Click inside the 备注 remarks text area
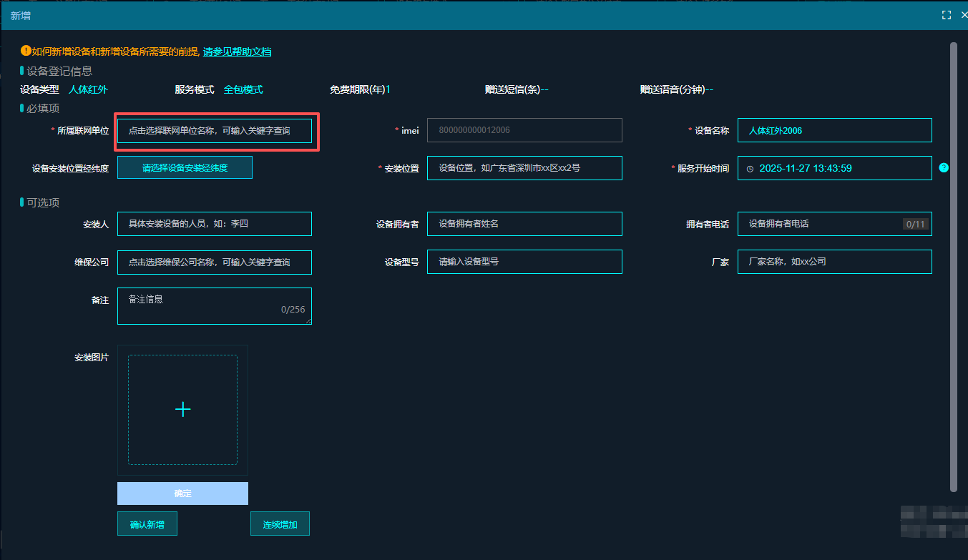The height and width of the screenshot is (560, 968). pos(214,304)
